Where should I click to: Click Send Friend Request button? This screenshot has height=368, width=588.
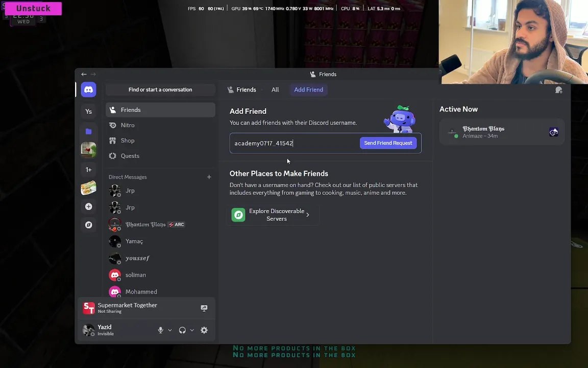coord(388,143)
